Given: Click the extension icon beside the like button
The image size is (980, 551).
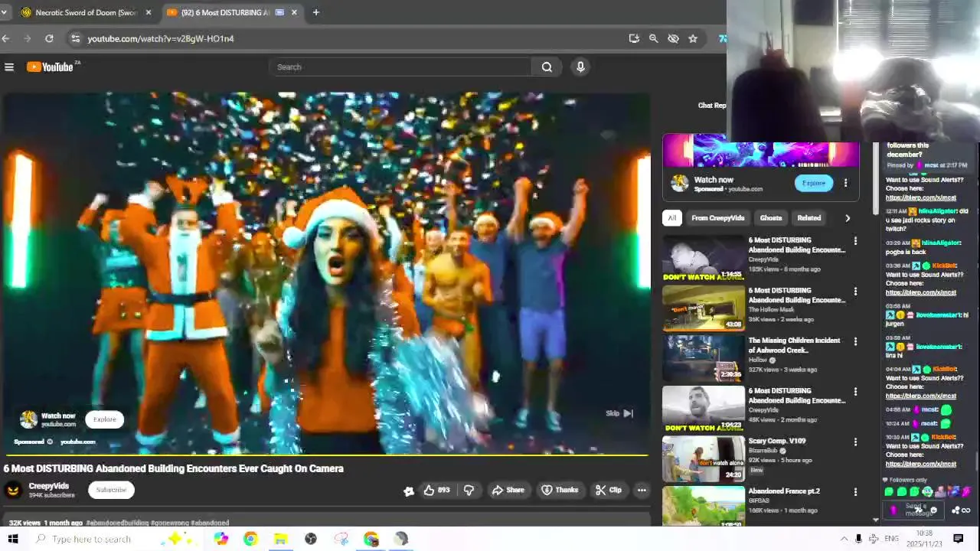Looking at the screenshot, I should pos(409,491).
